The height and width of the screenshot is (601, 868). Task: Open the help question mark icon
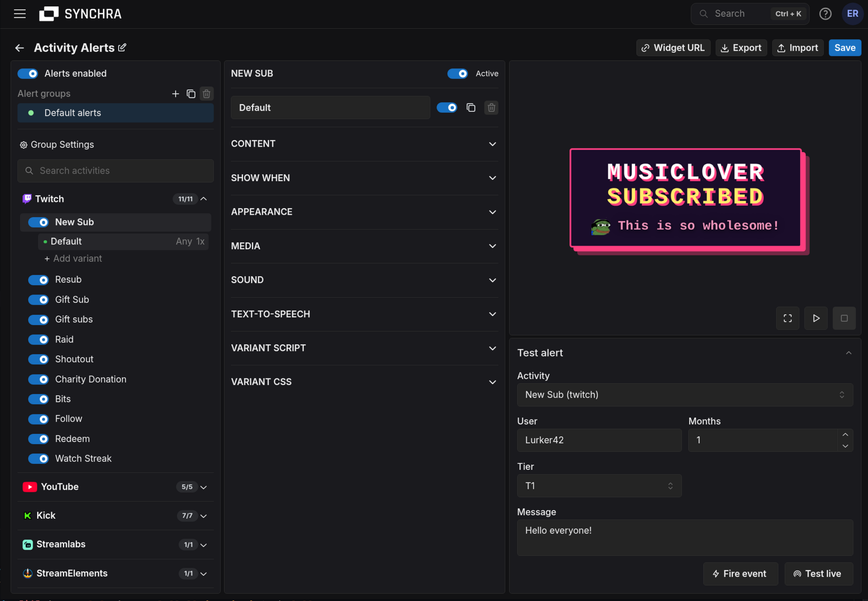[825, 14]
